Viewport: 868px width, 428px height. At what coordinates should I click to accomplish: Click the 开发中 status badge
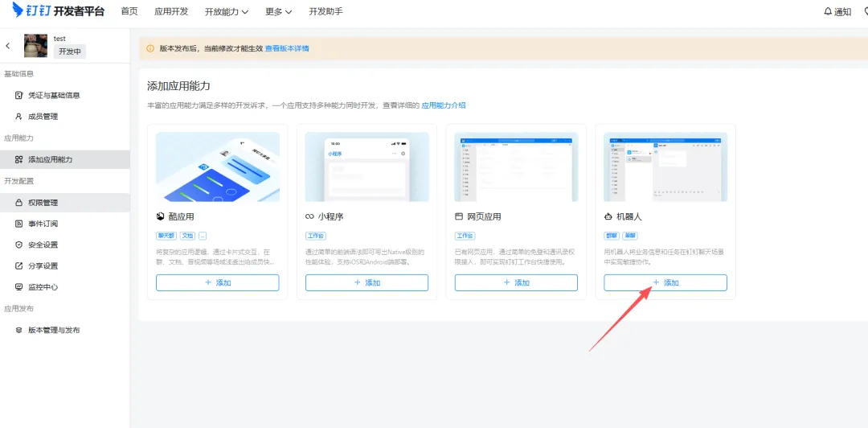(x=70, y=52)
